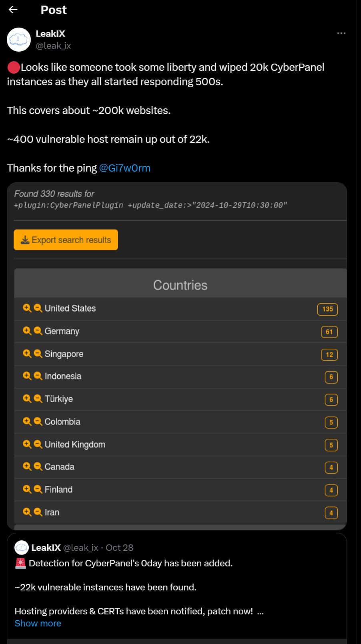Open the LeakIX profile avatar
Screen dimensions: 361x644
[19, 40]
